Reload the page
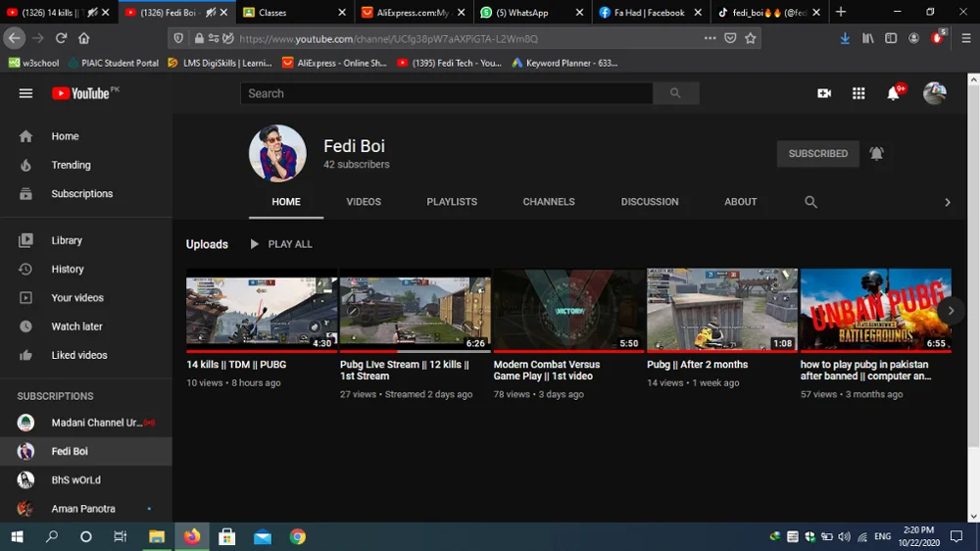Screen dimensions: 980x551 pyautogui.click(x=61, y=39)
